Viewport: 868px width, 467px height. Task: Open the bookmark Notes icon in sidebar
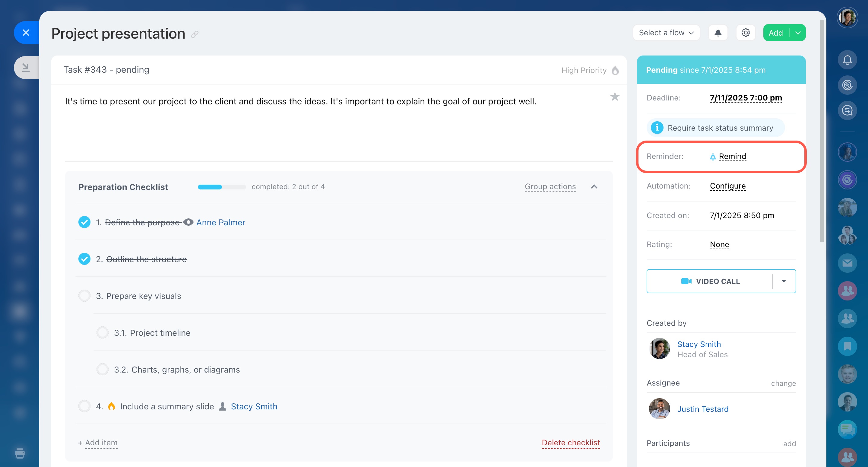click(x=847, y=346)
